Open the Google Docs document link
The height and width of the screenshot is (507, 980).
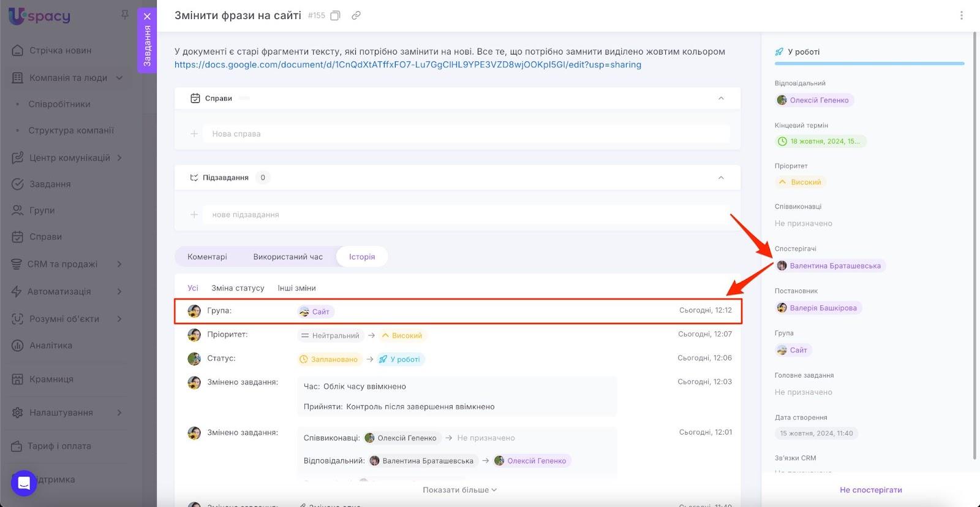coord(407,64)
